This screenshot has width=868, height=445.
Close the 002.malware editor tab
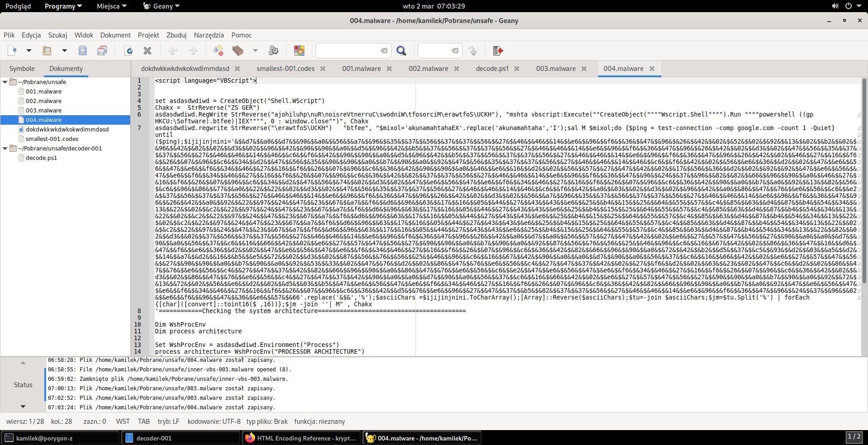[457, 69]
